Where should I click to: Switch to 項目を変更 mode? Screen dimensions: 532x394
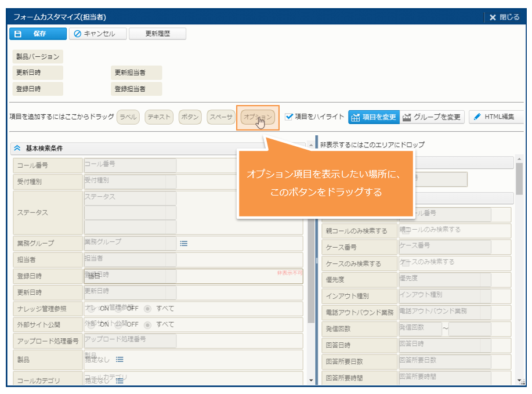[x=374, y=117]
